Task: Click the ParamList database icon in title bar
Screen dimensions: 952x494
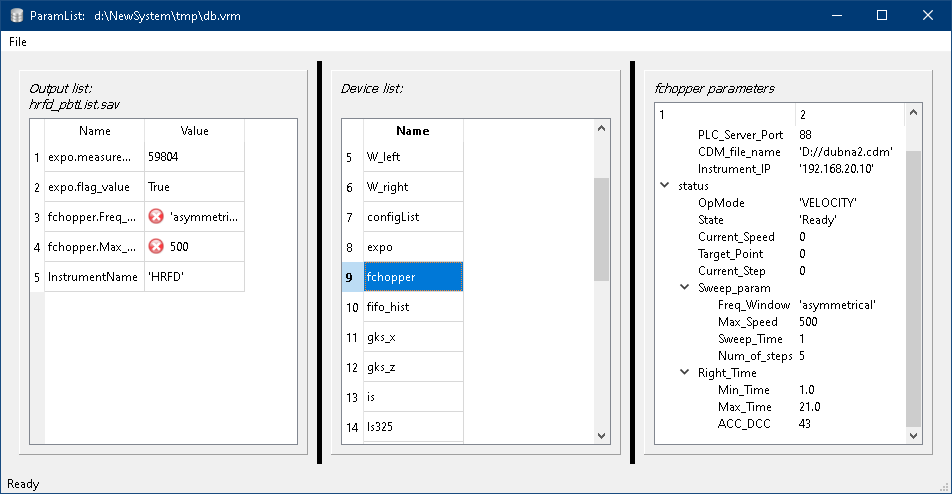Action: [x=15, y=16]
